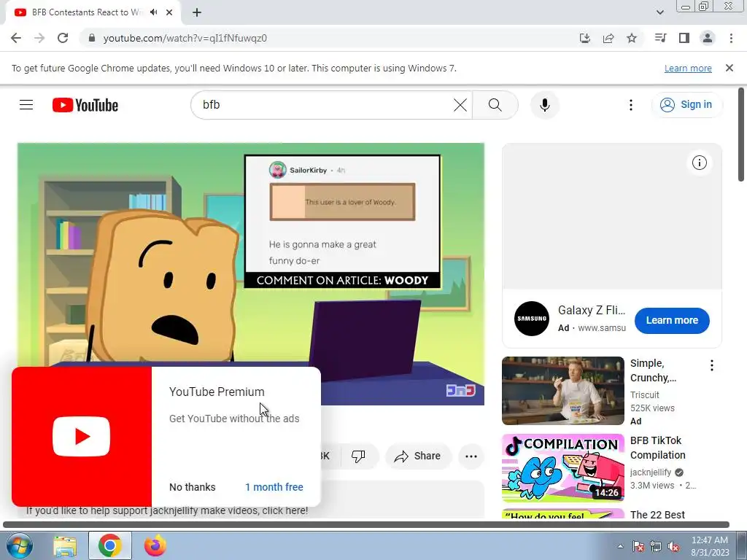The width and height of the screenshot is (747, 560).
Task: Click The 22 Best video title
Action: pyautogui.click(x=657, y=515)
